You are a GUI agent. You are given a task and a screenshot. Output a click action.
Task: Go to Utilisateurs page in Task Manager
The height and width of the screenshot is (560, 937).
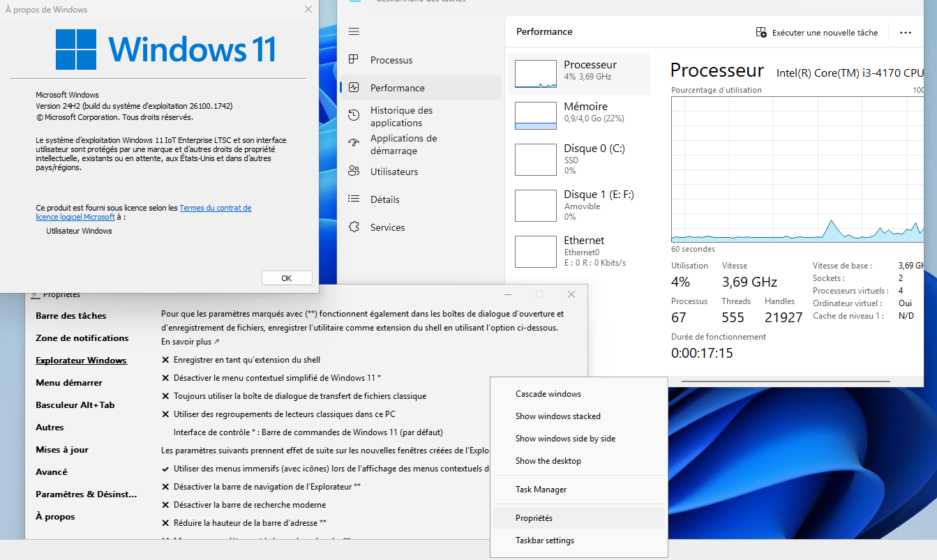pyautogui.click(x=420, y=172)
